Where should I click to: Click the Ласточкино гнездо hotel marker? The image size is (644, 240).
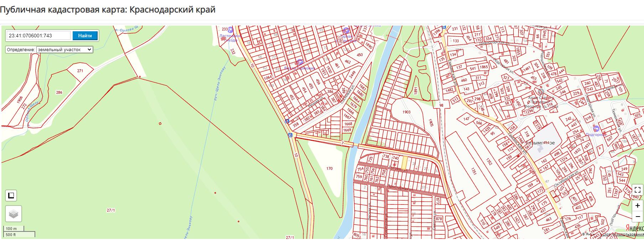(231, 29)
